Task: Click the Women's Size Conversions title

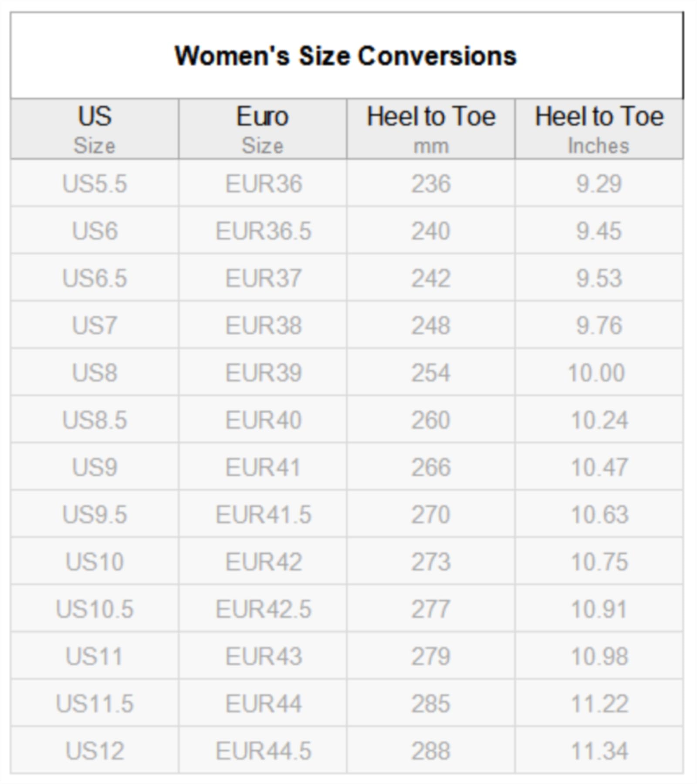Action: (x=345, y=56)
